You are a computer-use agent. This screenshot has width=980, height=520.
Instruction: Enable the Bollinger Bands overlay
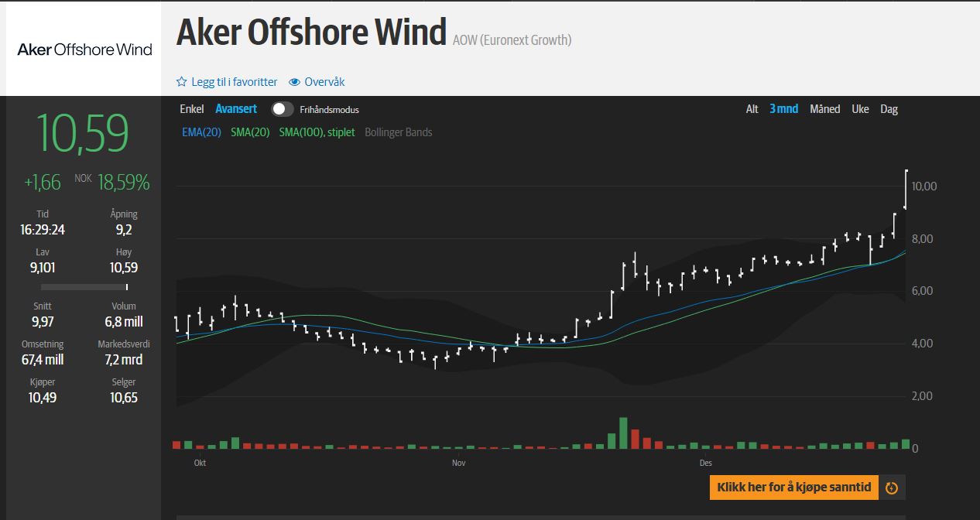pos(398,132)
